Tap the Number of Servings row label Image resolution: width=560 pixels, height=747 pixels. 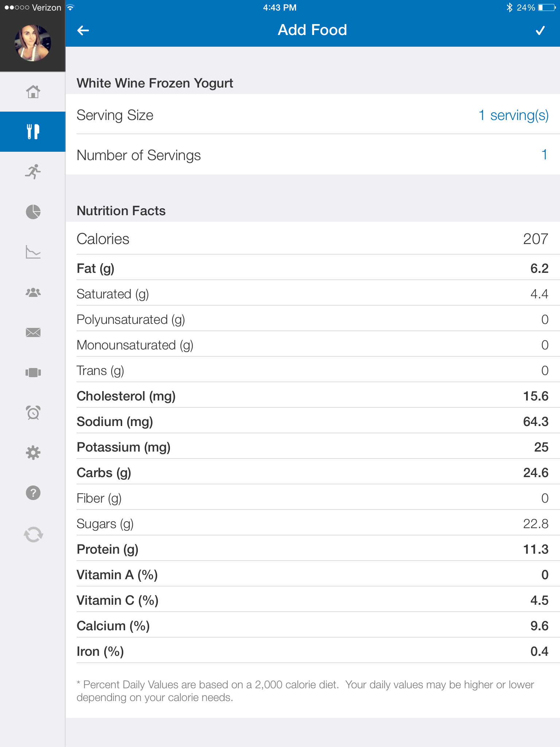click(139, 155)
